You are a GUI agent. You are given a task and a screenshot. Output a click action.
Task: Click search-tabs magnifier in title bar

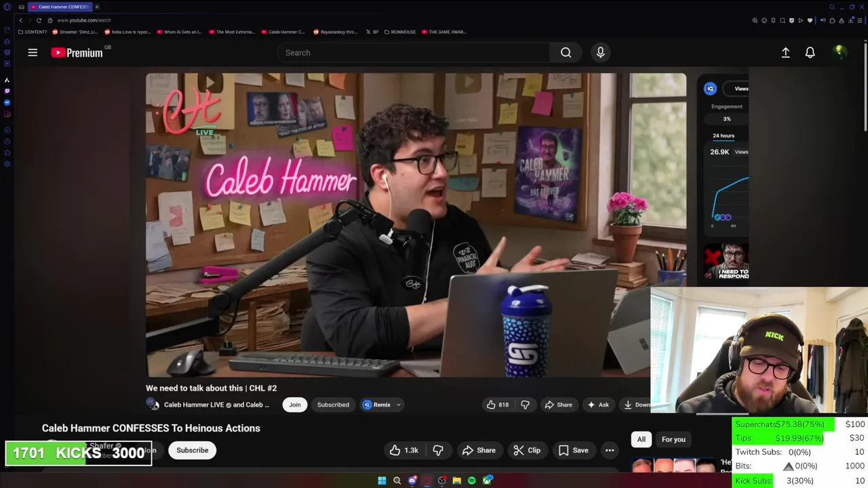tap(832, 7)
